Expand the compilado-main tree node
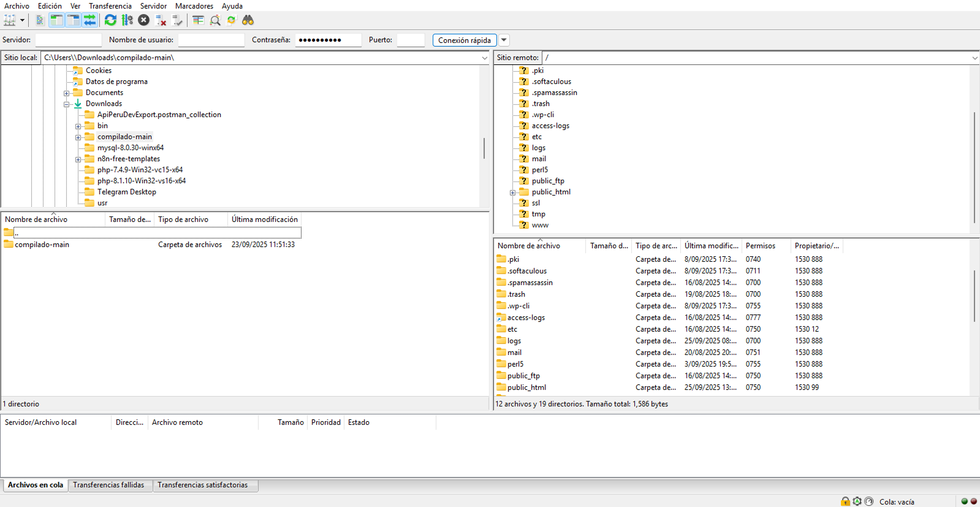The image size is (980, 507). pyautogui.click(x=78, y=137)
